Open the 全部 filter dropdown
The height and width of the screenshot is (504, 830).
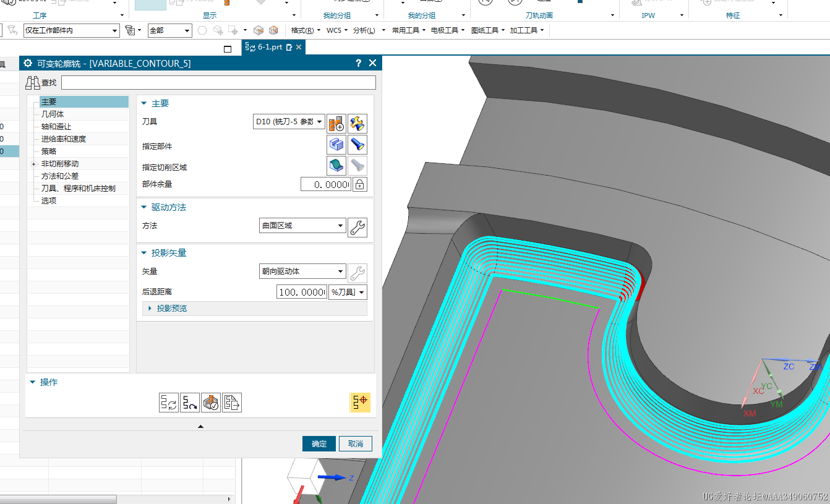(170, 30)
